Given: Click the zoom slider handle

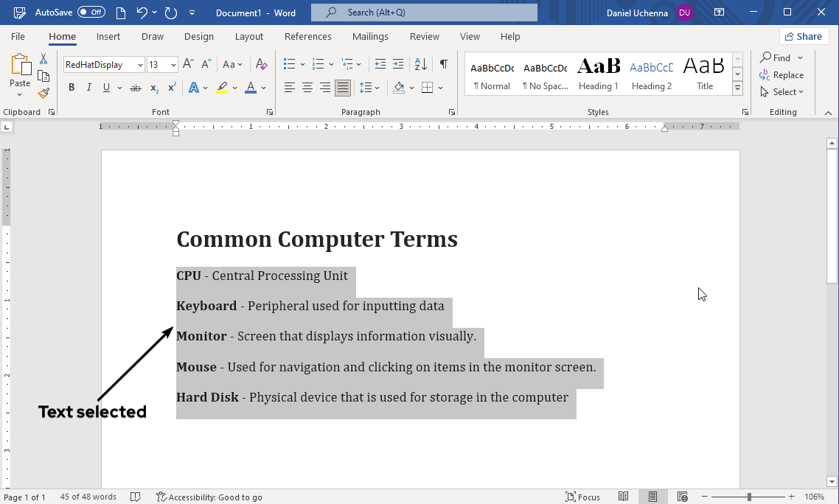Looking at the screenshot, I should [x=749, y=497].
